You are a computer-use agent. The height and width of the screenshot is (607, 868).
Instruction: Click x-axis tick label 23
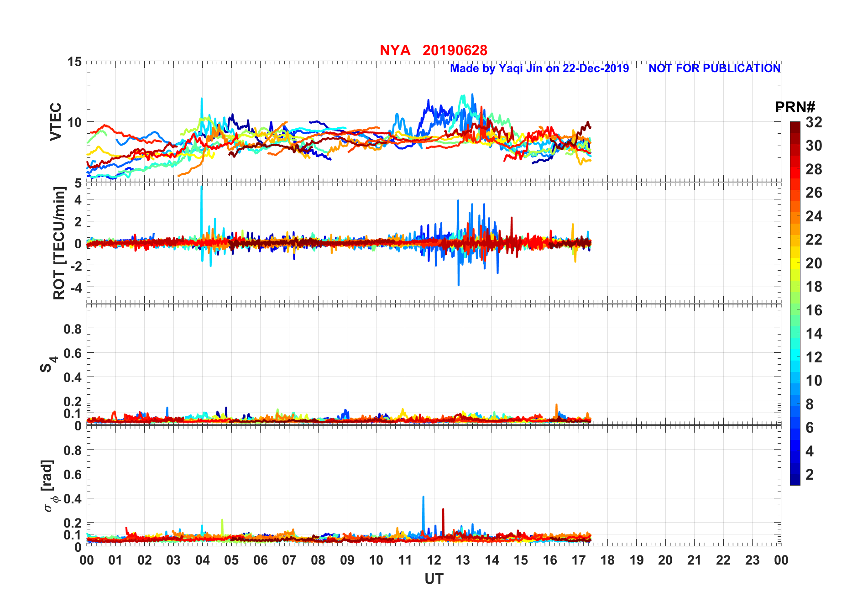(752, 560)
